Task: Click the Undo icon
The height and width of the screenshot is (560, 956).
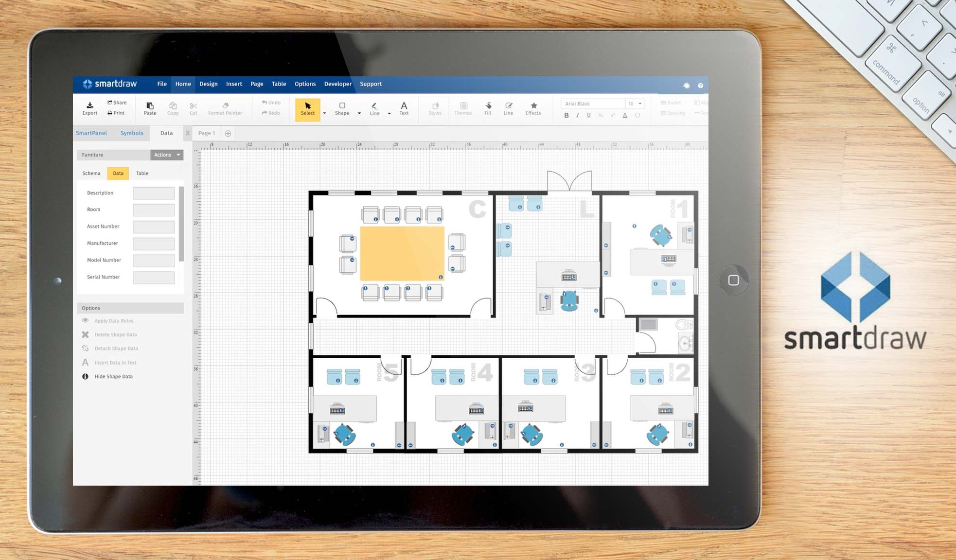Action: [x=271, y=102]
